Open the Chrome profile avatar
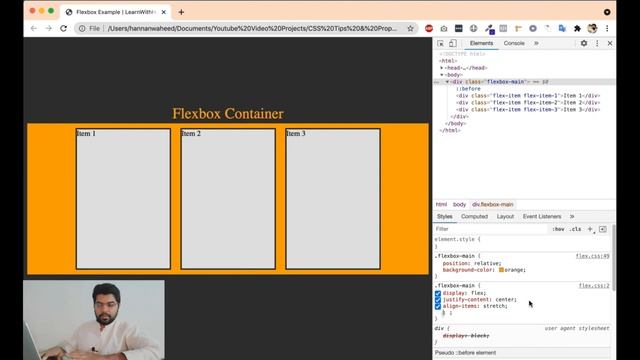The height and width of the screenshot is (360, 640). click(x=592, y=28)
